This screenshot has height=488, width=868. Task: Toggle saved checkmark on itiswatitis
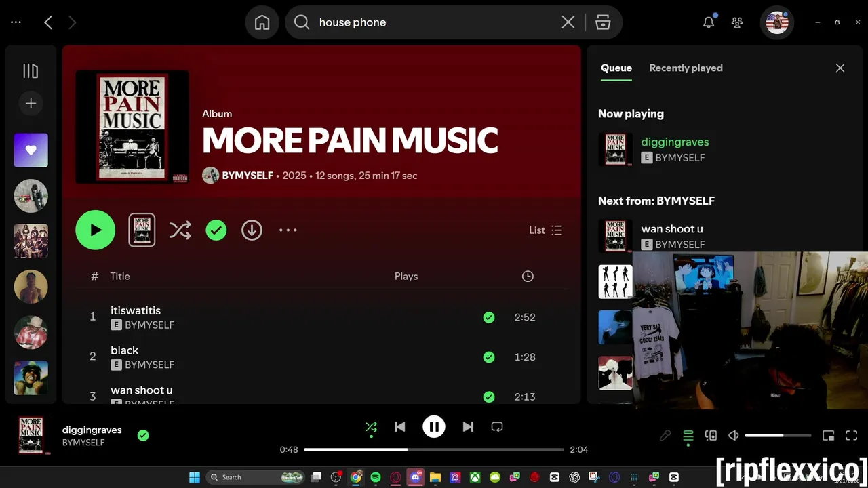click(x=489, y=317)
